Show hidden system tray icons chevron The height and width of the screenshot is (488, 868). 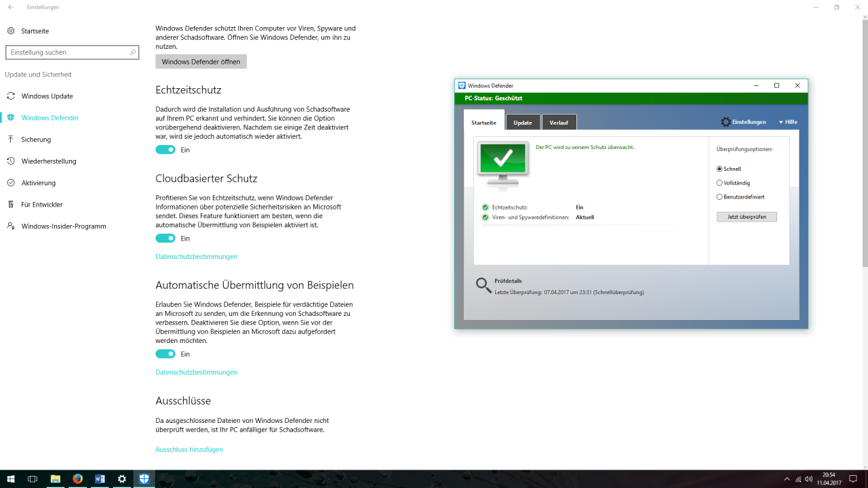click(787, 479)
